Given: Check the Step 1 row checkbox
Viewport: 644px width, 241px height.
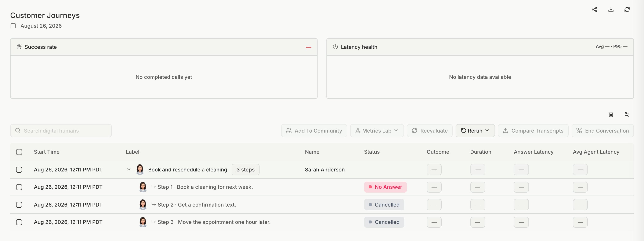Looking at the screenshot, I should point(19,187).
